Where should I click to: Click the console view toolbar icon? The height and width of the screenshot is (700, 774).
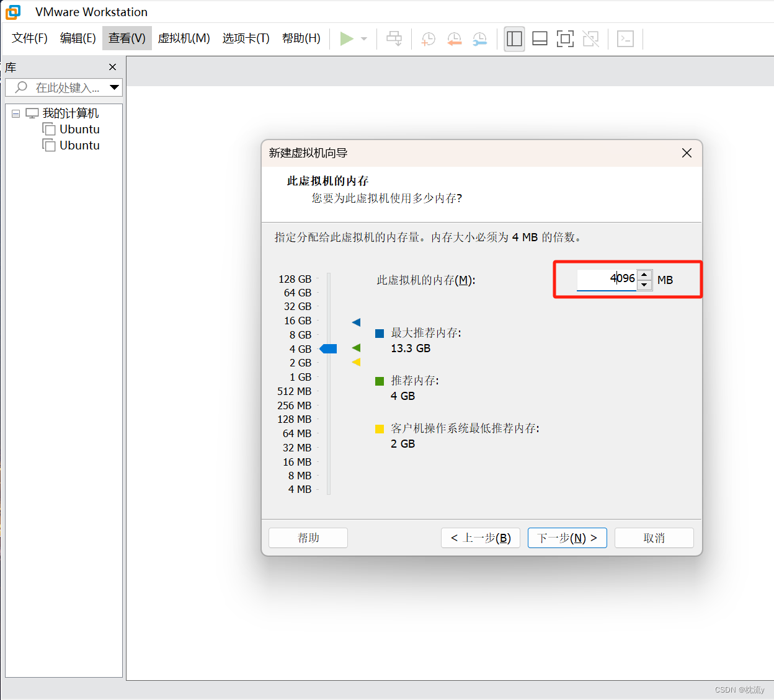coord(625,39)
